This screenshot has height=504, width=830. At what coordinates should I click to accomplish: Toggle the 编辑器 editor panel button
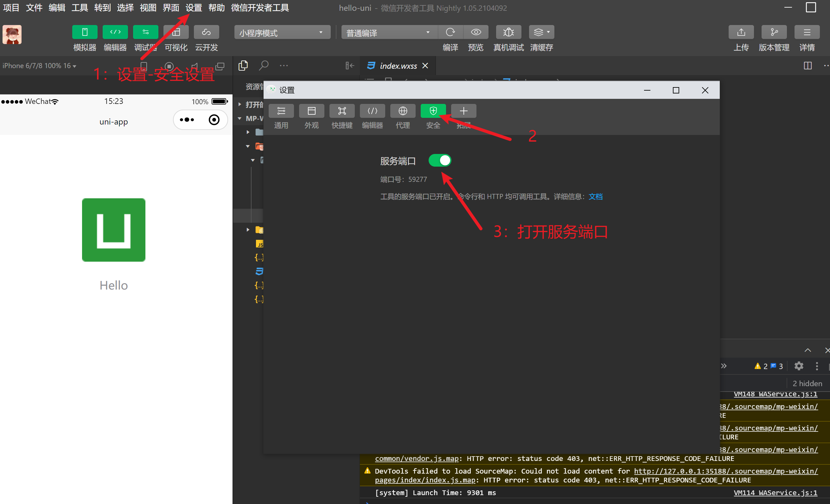[115, 32]
